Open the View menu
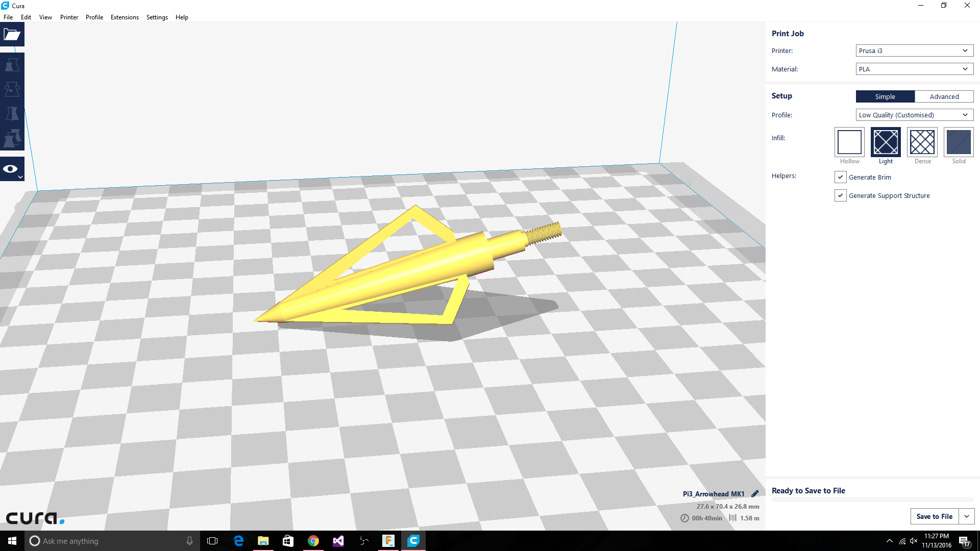This screenshot has height=551, width=980. coord(45,17)
